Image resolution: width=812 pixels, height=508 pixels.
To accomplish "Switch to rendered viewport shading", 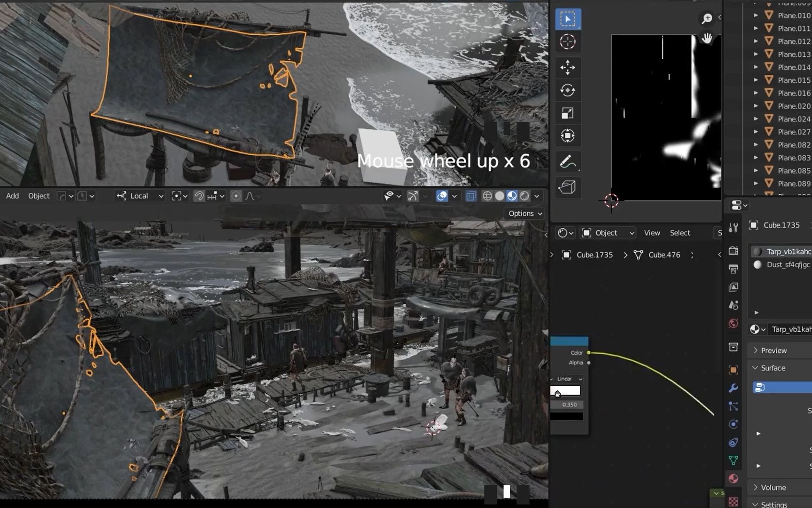I will click(524, 196).
